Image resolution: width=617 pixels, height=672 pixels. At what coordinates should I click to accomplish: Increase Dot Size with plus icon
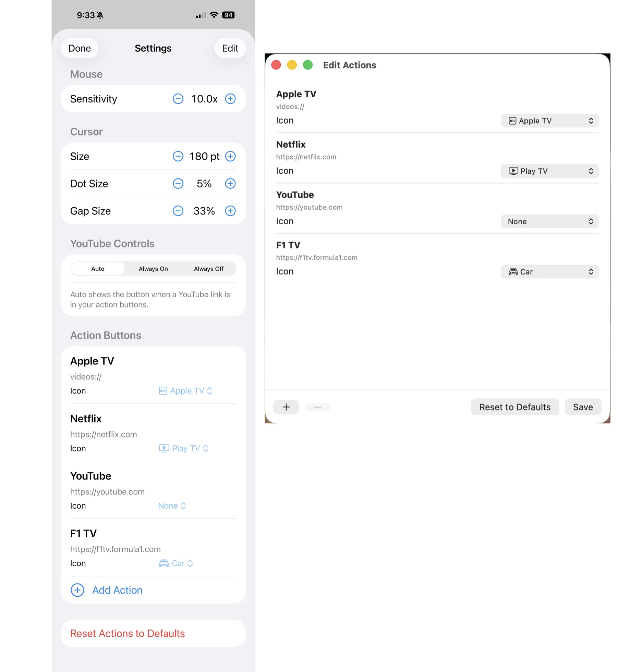(x=230, y=184)
